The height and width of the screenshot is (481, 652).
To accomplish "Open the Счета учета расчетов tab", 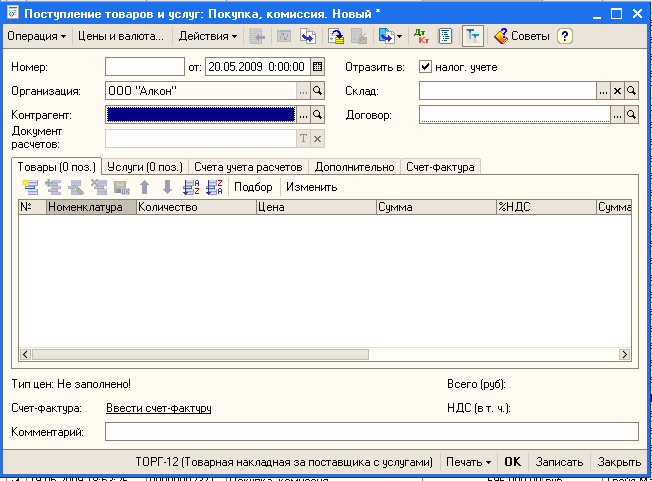I will point(247,166).
